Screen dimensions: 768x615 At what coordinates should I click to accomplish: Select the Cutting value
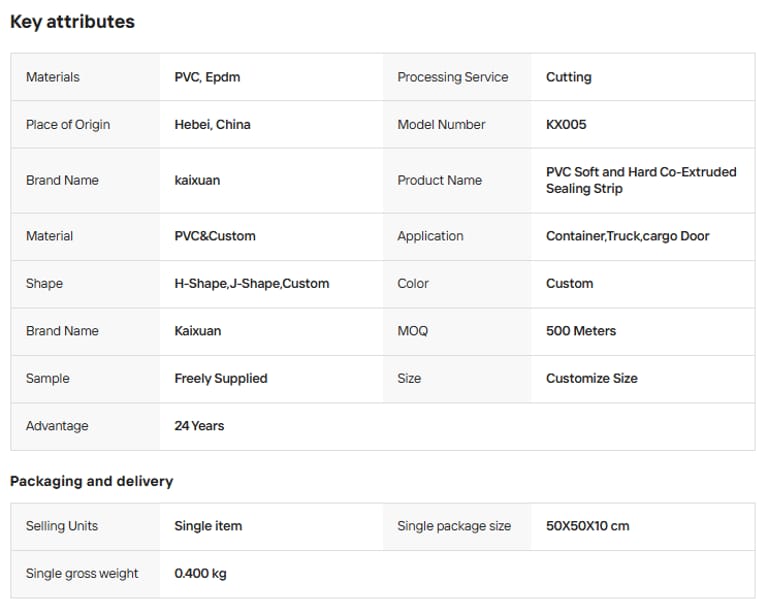tap(568, 77)
